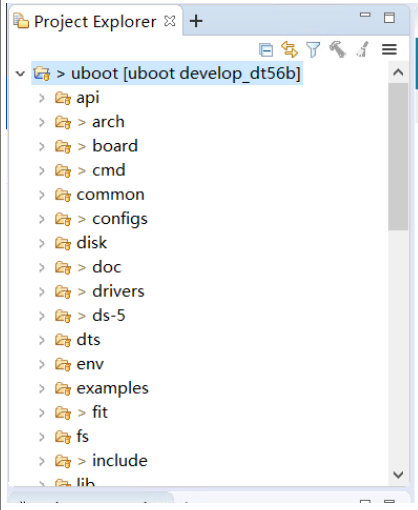Select the 'arch' tree label
Screen dimensions: 418x510
108,122
